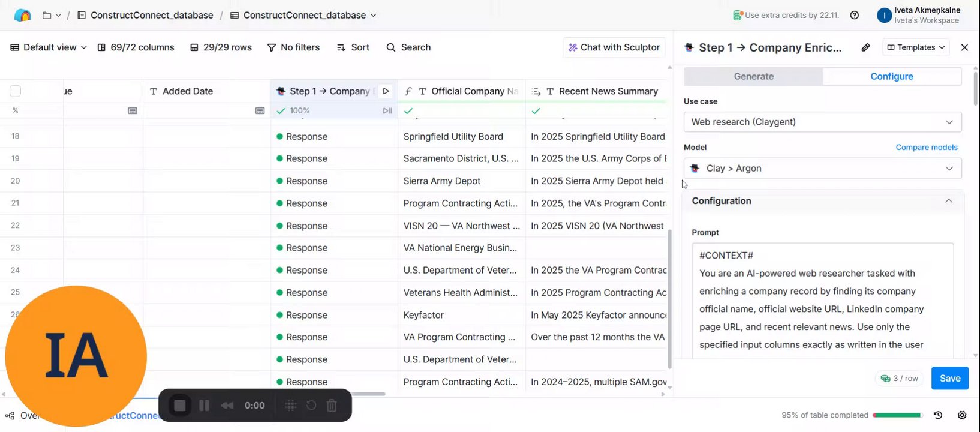Viewport: 980px width, 432px height.
Task: Open the history clock icon
Action: point(938,415)
